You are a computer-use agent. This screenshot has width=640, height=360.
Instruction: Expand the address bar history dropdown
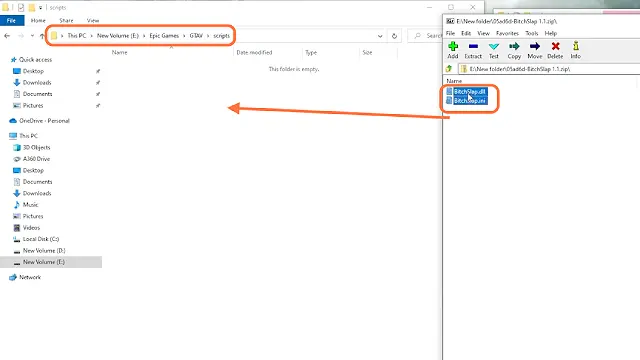click(x=380, y=36)
